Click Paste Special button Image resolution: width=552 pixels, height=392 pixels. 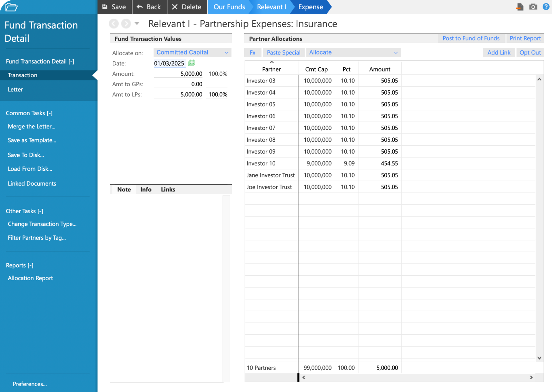(284, 52)
